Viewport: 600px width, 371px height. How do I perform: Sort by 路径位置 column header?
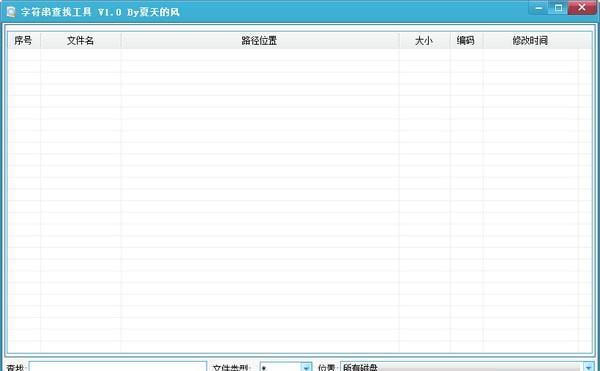pyautogui.click(x=260, y=41)
